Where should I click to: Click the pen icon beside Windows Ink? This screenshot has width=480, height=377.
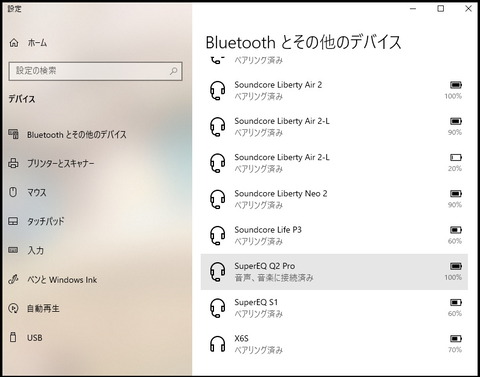[13, 279]
